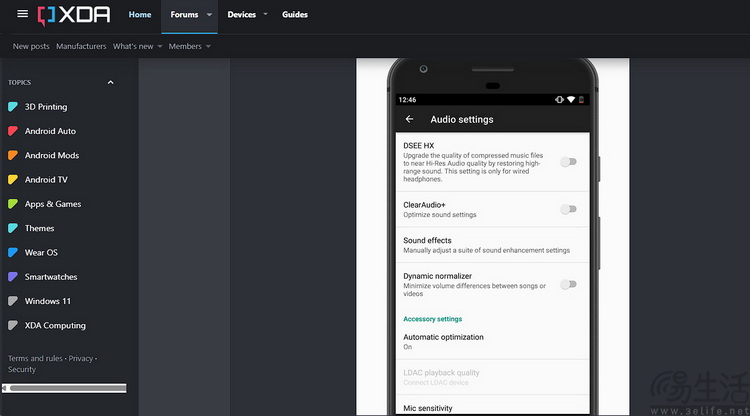Click the TOPICS heading text
The width and height of the screenshot is (750, 416).
20,83
